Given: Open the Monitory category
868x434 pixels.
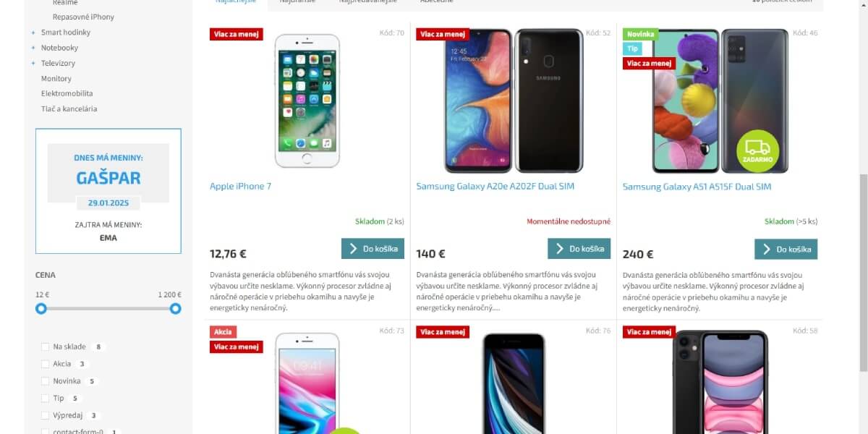Looking at the screenshot, I should tap(56, 78).
